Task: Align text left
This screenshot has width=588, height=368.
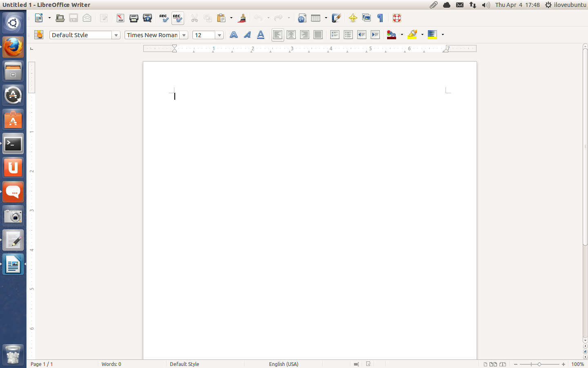Action: pyautogui.click(x=277, y=35)
